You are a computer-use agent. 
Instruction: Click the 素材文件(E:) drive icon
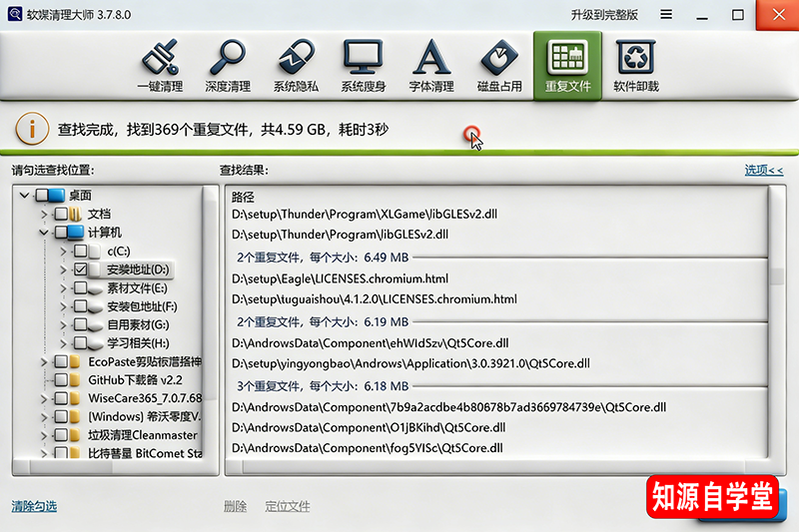click(x=95, y=289)
